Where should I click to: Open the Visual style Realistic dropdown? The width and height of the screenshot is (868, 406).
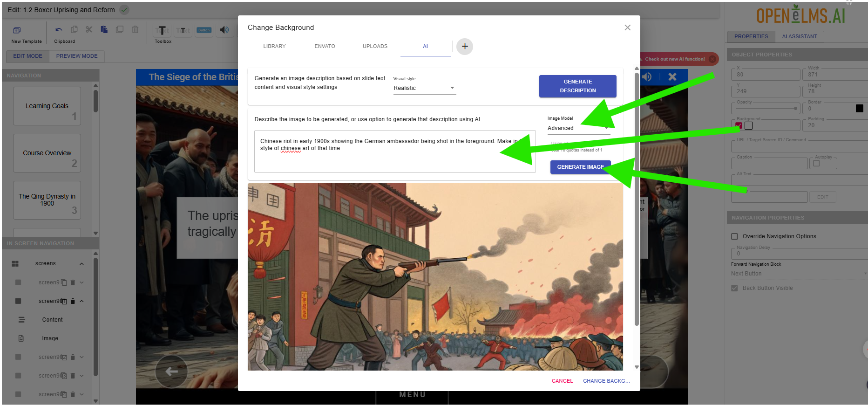click(x=424, y=88)
